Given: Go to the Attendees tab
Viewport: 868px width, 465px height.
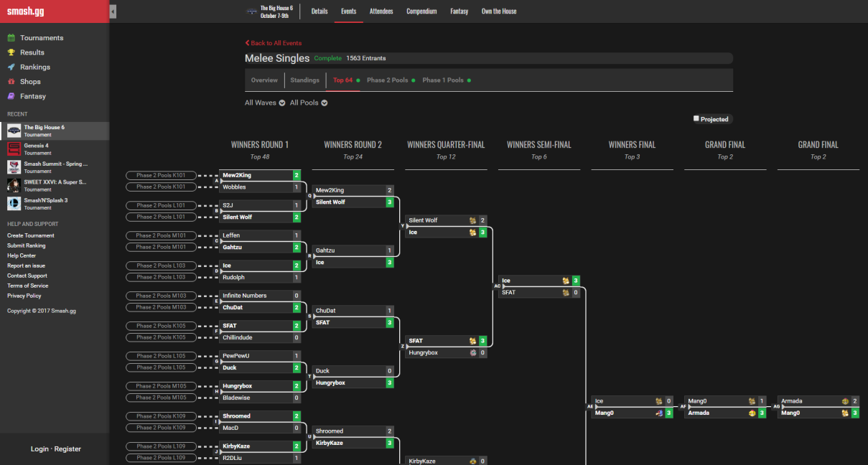Looking at the screenshot, I should [x=381, y=11].
